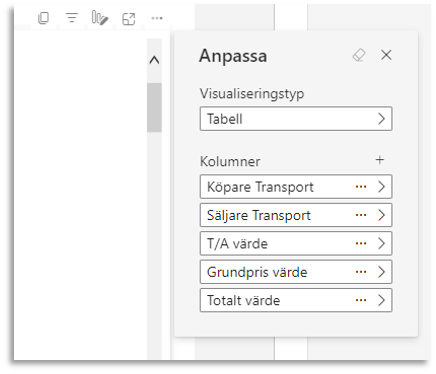
Task: Open more options ellipsis in visual header
Action: coord(157,18)
